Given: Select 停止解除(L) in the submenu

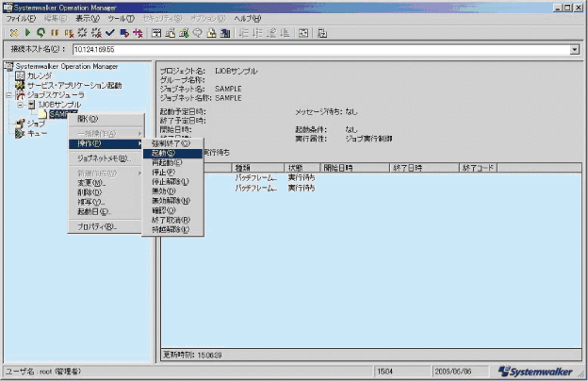Looking at the screenshot, I should click(x=172, y=182).
